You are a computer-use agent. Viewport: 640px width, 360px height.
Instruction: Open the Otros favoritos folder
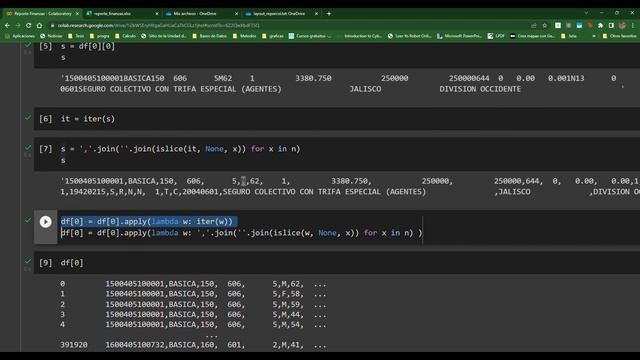(619, 36)
